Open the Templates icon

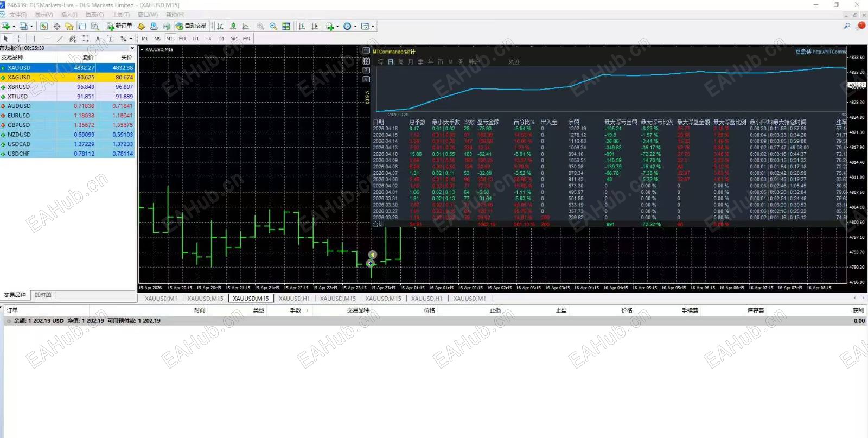(365, 26)
